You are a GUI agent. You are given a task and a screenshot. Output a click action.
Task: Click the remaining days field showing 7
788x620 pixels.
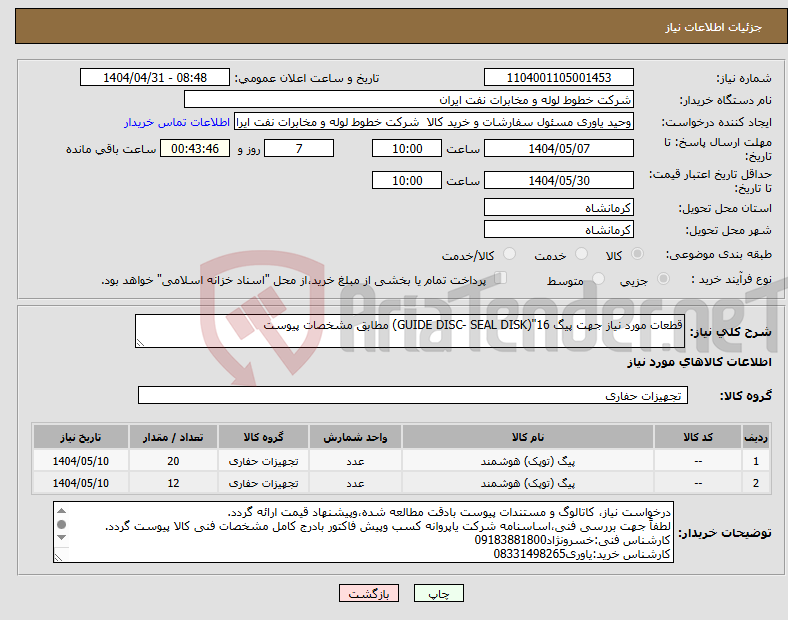click(299, 149)
